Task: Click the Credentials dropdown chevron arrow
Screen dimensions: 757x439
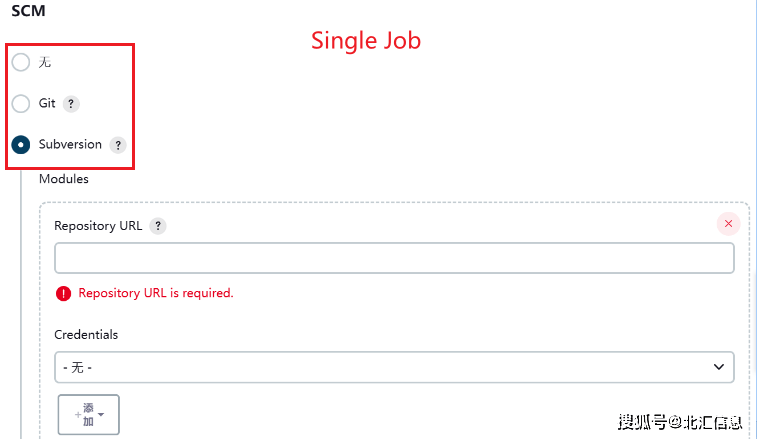Action: (x=718, y=367)
